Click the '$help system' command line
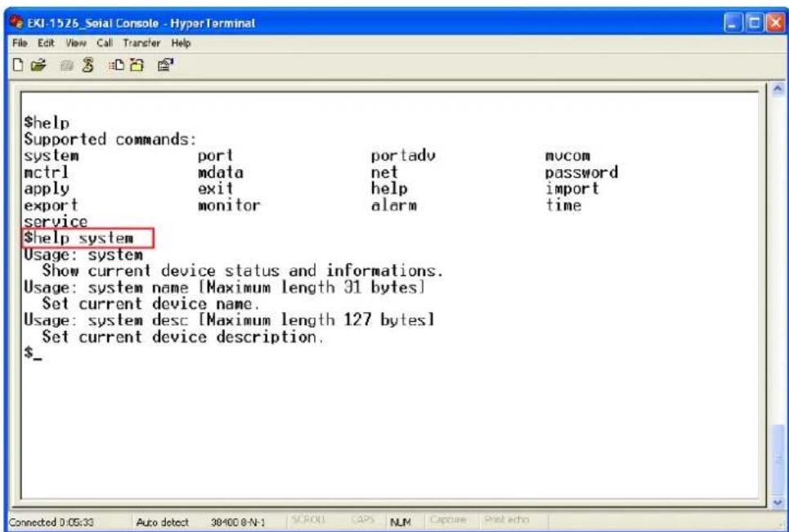 78,239
